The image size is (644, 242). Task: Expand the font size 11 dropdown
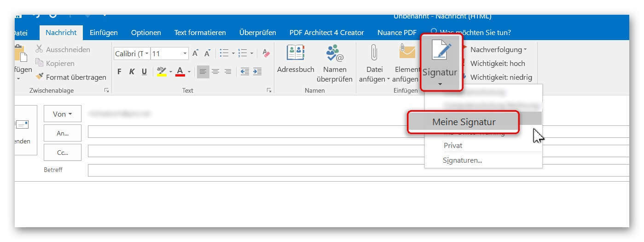click(x=185, y=53)
